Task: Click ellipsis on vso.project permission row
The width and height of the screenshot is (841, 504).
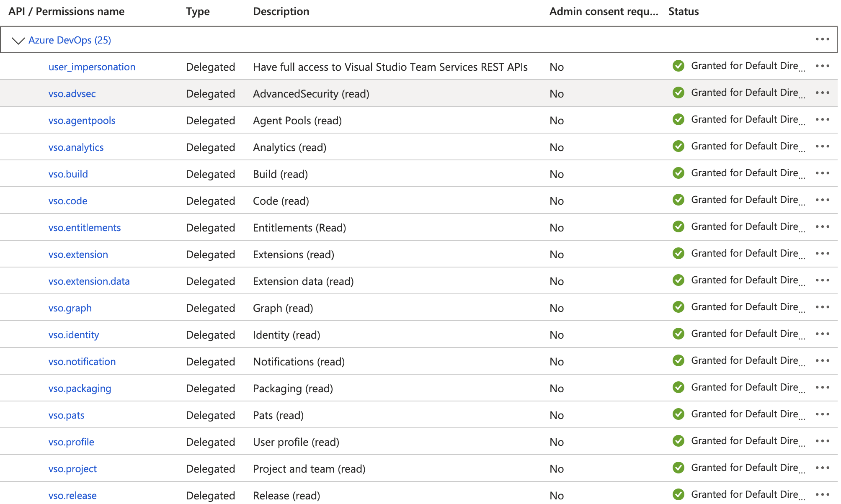Action: [x=822, y=468]
